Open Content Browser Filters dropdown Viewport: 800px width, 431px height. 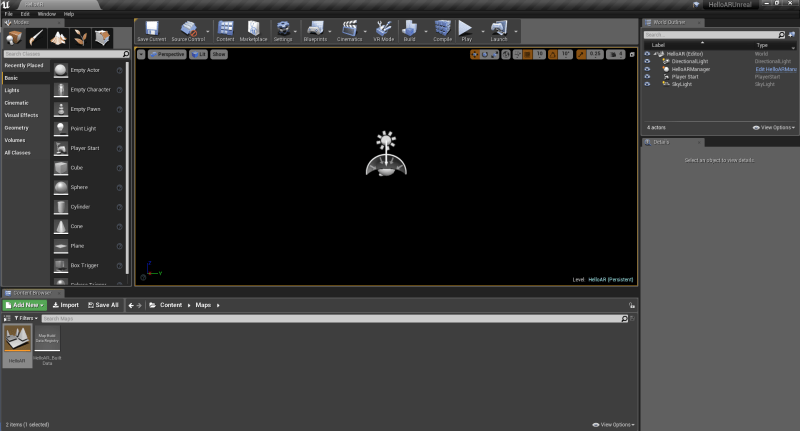[x=26, y=318]
